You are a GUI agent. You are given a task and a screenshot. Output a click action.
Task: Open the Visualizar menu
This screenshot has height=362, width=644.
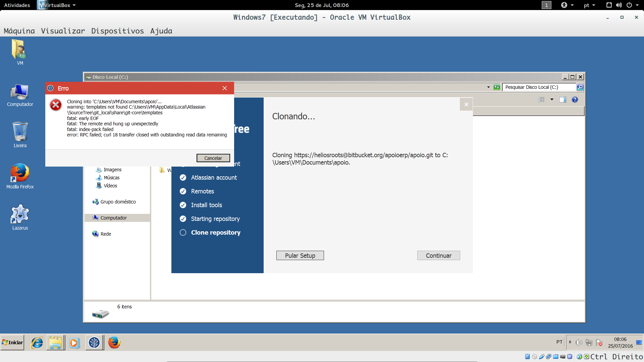coord(63,31)
